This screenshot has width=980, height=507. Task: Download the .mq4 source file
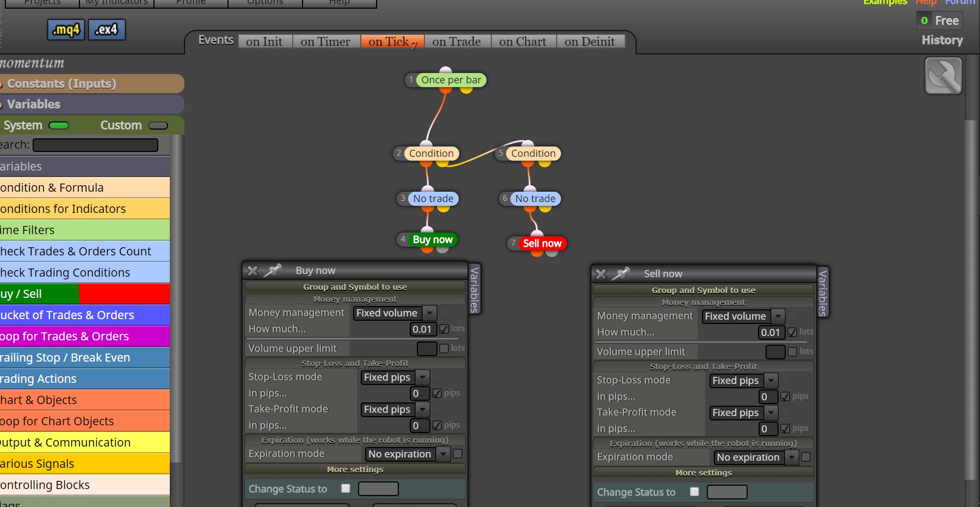tap(66, 29)
